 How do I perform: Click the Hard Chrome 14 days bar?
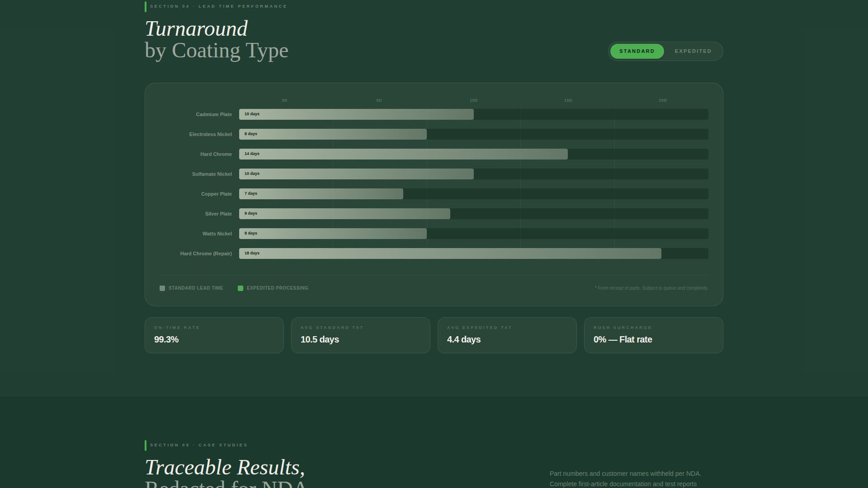(403, 154)
